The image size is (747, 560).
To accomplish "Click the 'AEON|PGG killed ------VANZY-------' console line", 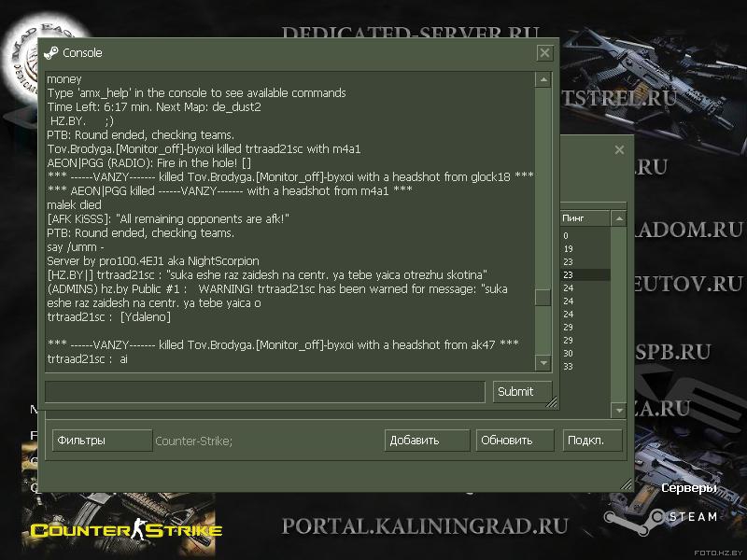I will 230,191.
